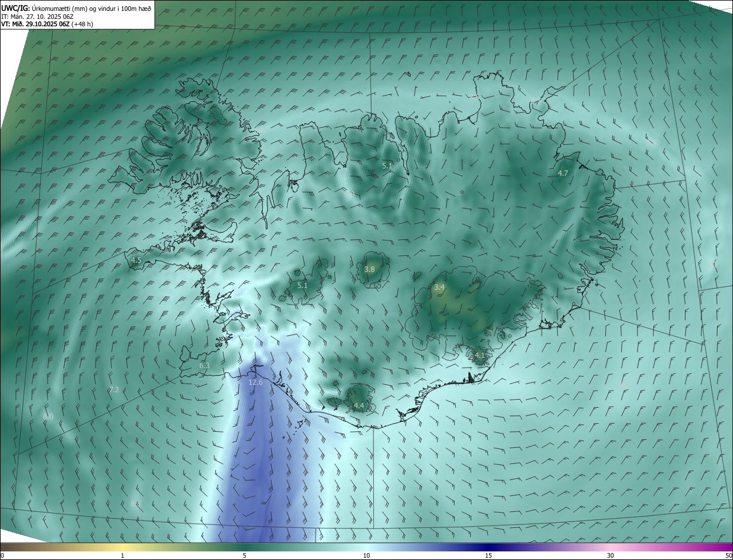Viewport: 733px width, 560px height.
Task: Click the colorbar tick label '50'
Action: (728, 556)
